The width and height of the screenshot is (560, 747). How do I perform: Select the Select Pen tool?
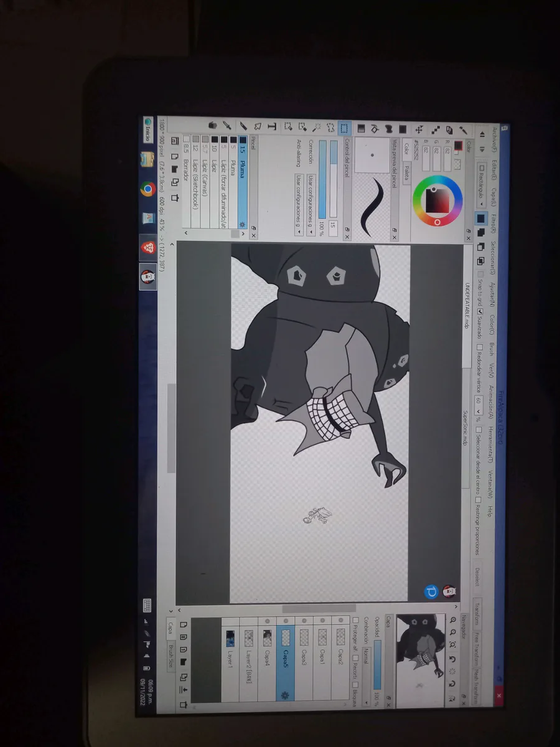click(302, 127)
